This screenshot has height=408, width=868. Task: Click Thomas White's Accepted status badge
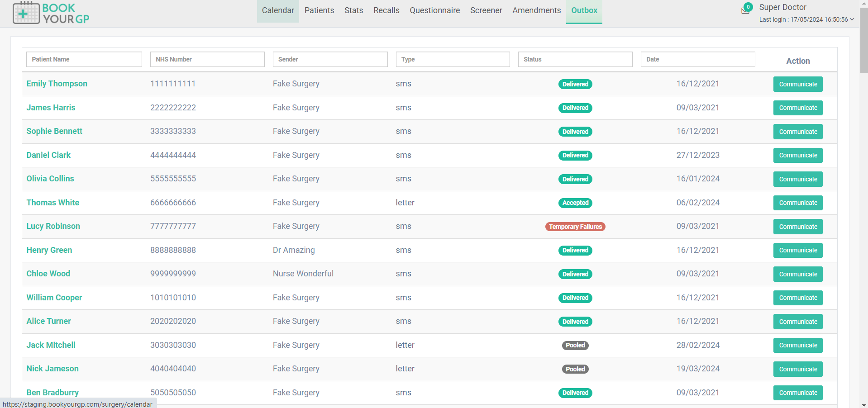[x=575, y=203]
